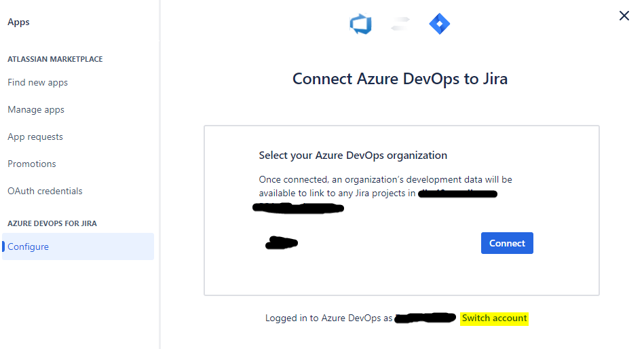This screenshot has width=644, height=349.
Task: Click the blue Connect button
Action: tap(507, 243)
